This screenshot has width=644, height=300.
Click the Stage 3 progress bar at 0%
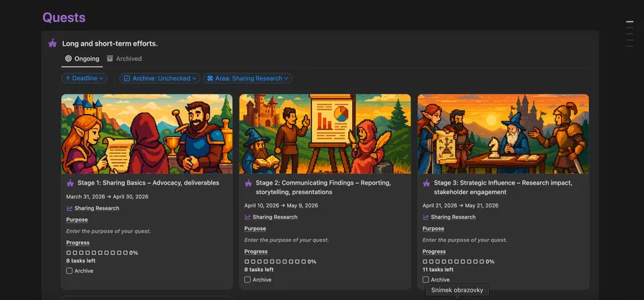[x=458, y=261]
